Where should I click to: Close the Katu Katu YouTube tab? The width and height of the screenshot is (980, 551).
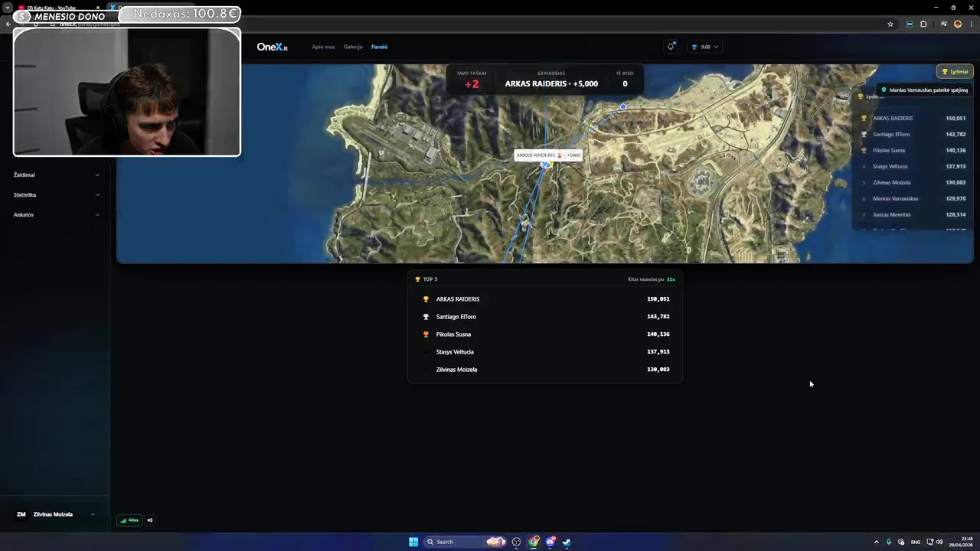[x=98, y=8]
